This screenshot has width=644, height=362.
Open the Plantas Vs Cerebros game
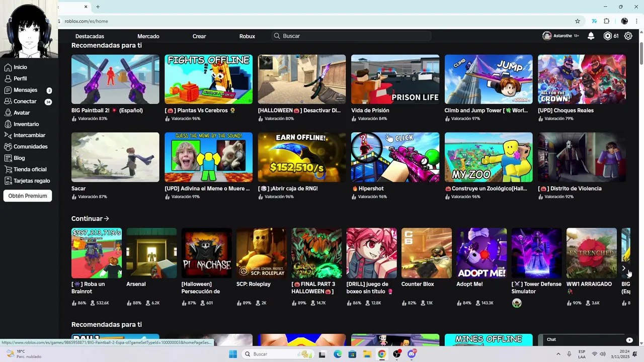pos(208,79)
